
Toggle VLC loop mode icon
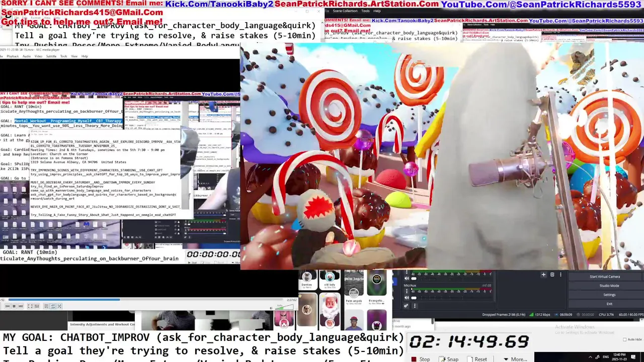click(53, 306)
